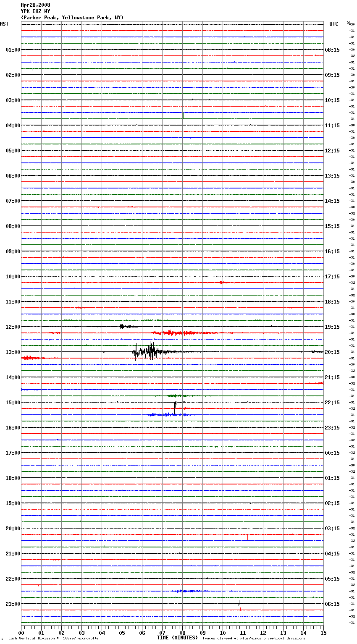
Task: Select the UTC time label "19:15"
Action: click(332, 327)
